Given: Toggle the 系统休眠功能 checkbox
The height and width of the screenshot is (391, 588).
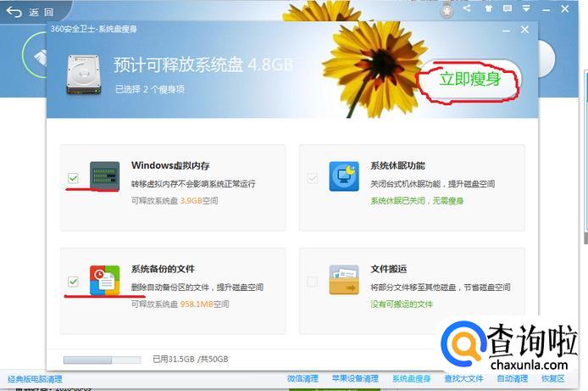Looking at the screenshot, I should coord(313,178).
